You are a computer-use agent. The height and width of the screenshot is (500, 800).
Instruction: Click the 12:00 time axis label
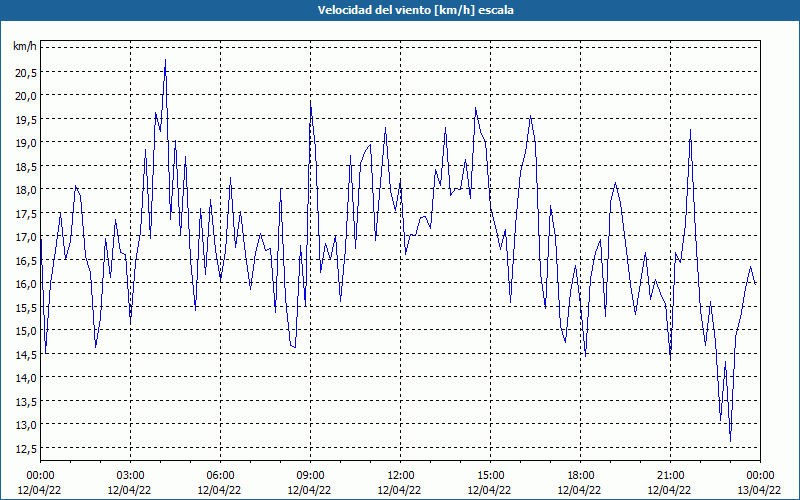pos(401,476)
